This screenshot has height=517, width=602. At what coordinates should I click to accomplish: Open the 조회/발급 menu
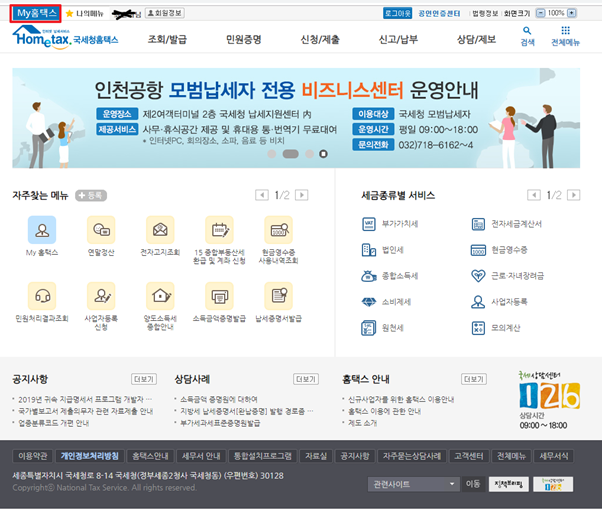[x=167, y=40]
